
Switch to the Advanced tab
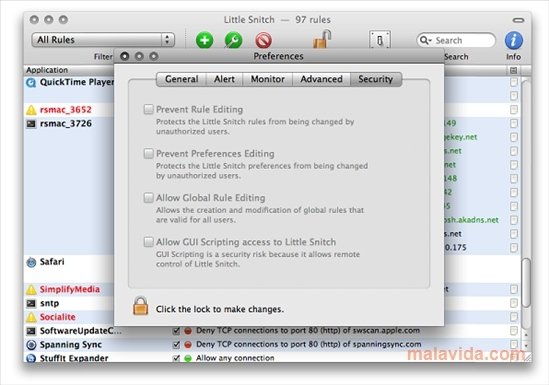click(321, 79)
